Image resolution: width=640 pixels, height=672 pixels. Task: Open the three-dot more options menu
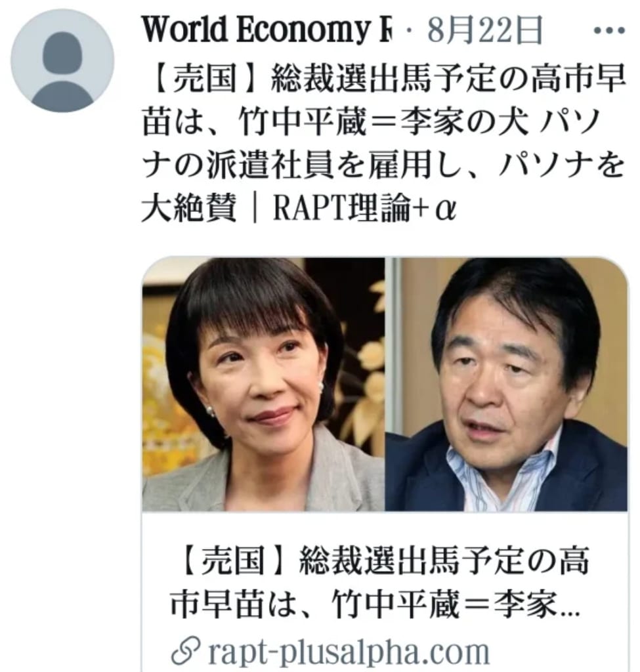(609, 30)
